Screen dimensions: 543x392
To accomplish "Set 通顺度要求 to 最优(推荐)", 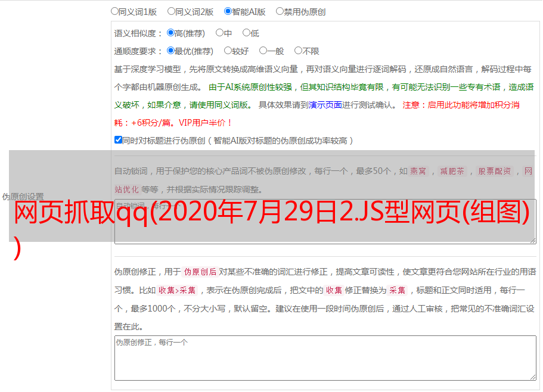I will point(170,51).
